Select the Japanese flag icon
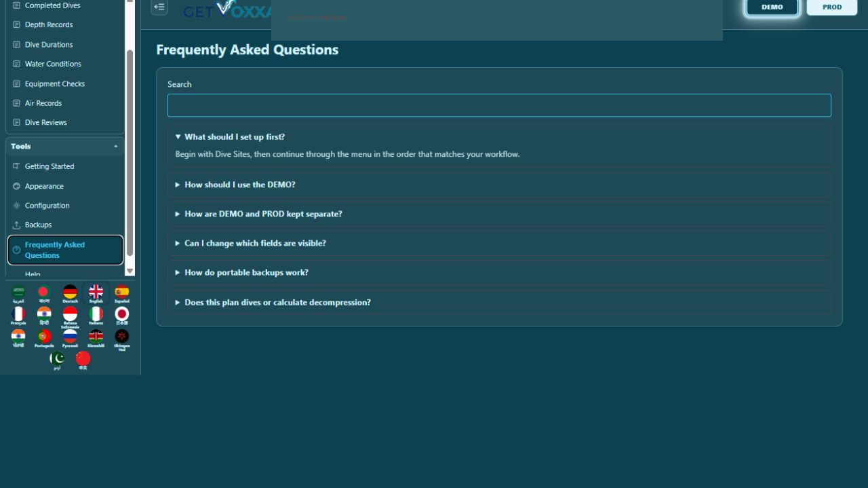Image resolution: width=868 pixels, height=488 pixels. (122, 316)
